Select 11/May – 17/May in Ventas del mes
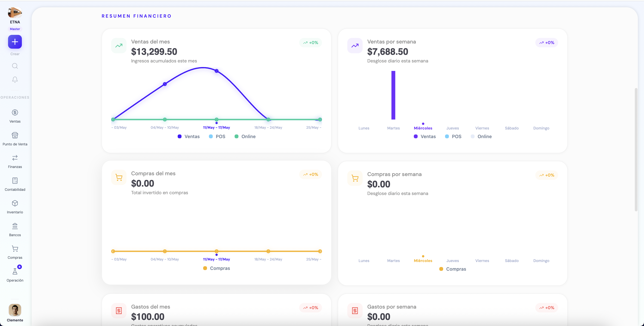The width and height of the screenshot is (644, 326). 217,127
